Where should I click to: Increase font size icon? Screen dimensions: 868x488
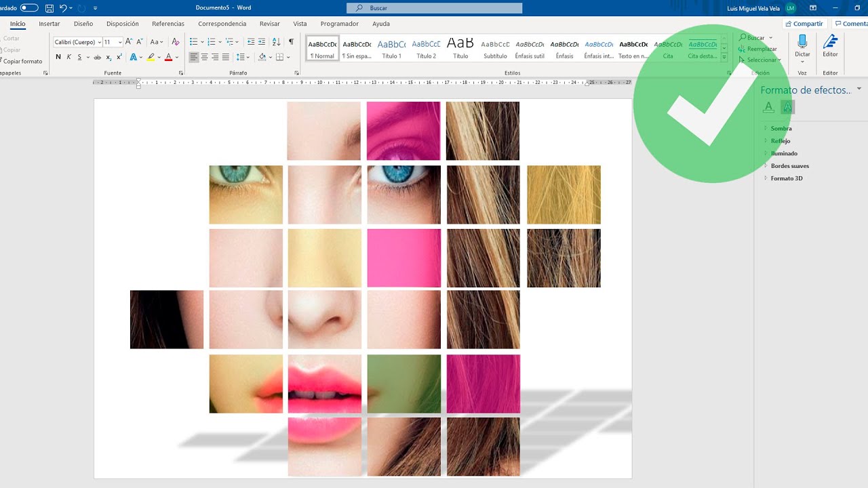click(130, 42)
